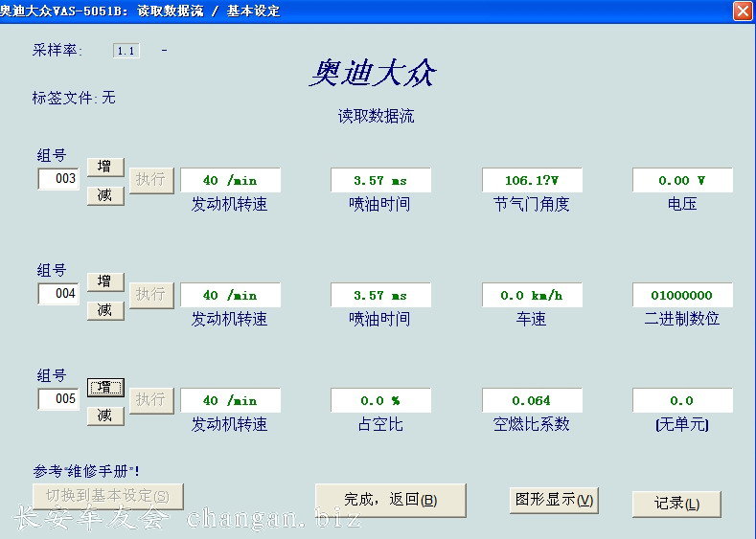Click 增 button for group 004

click(105, 281)
